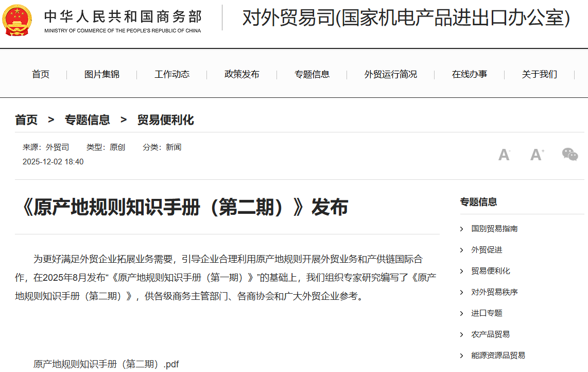Select 外贸运行简况 in navigation bar
This screenshot has width=588, height=372.
point(391,74)
